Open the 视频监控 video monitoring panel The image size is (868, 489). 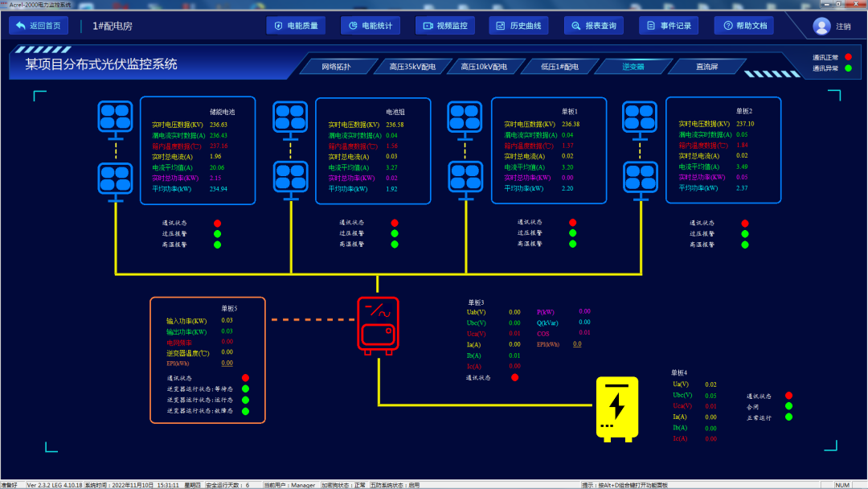pos(446,25)
